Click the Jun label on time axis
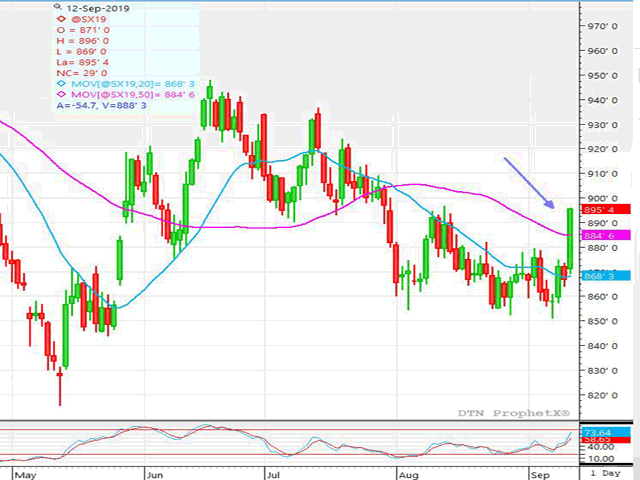 (155, 475)
